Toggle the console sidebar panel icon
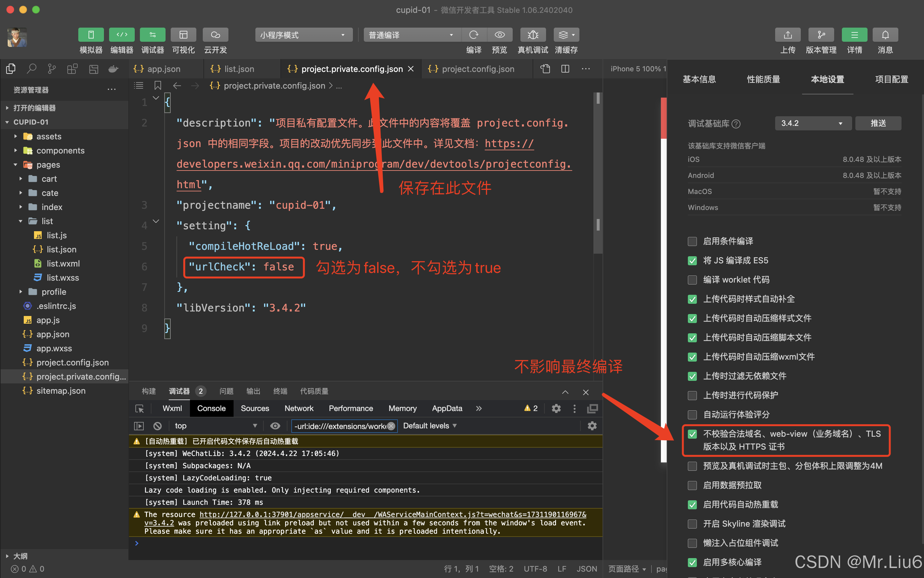 (139, 426)
